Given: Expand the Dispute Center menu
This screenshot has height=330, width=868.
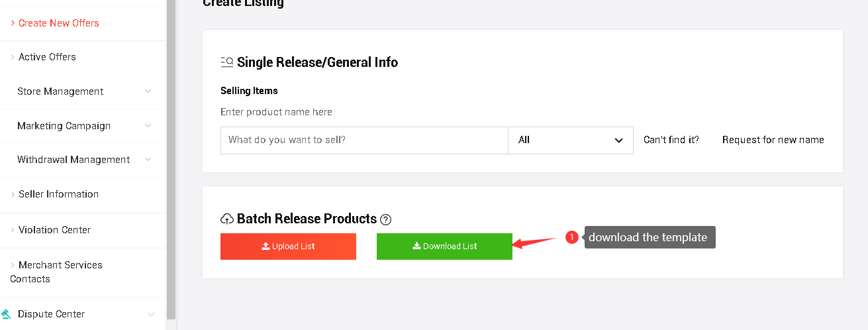Looking at the screenshot, I should coord(151,314).
